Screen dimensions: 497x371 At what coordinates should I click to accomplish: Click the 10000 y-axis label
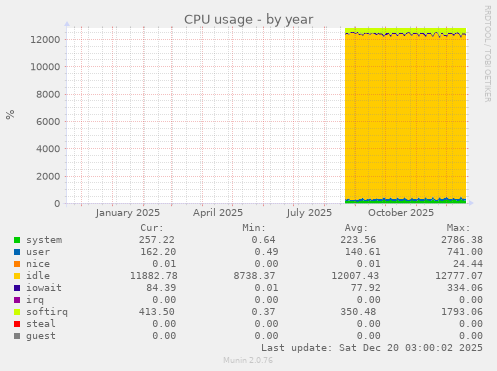pyautogui.click(x=45, y=67)
